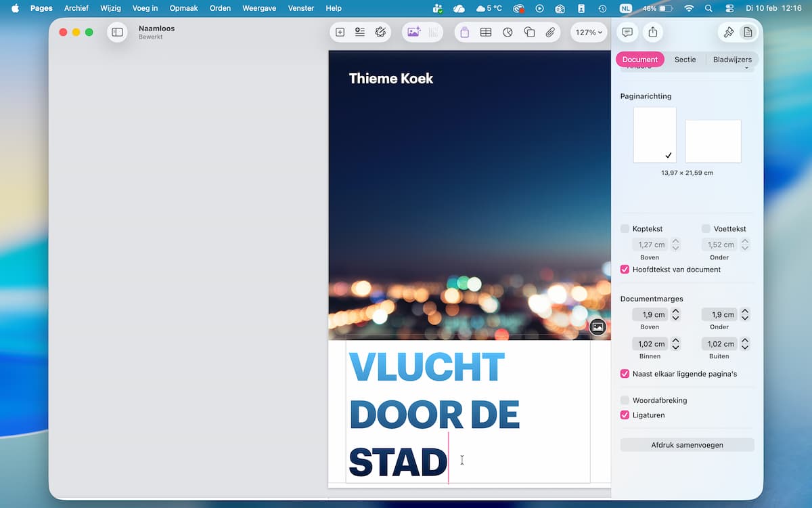Click the paperclip media icon
The width and height of the screenshot is (812, 508).
(x=550, y=32)
